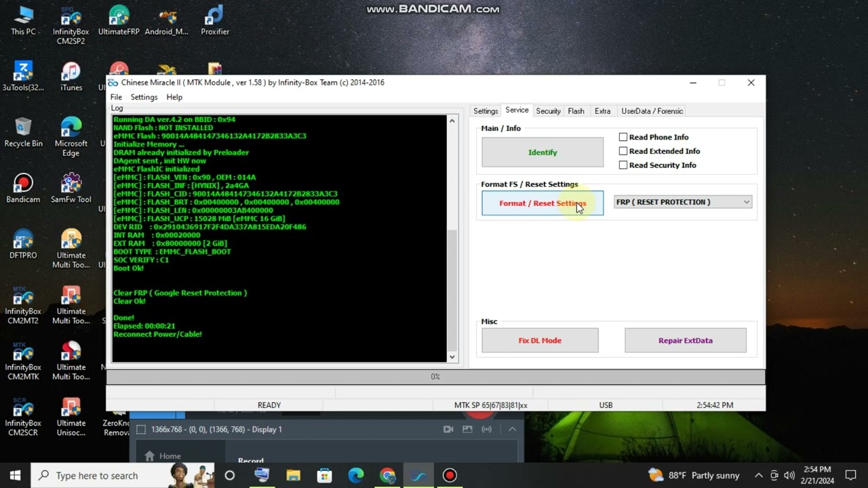
Task: Open Edge browser from the taskbar
Action: point(356,475)
